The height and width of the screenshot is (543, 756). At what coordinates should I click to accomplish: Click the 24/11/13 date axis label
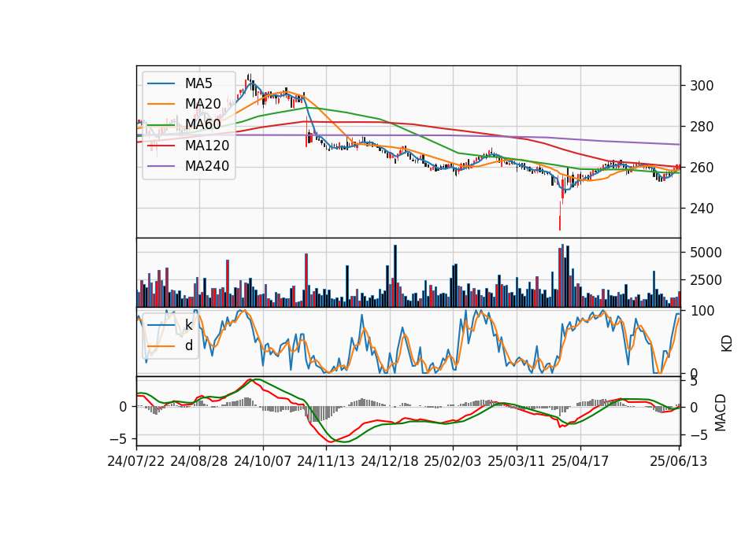pos(326,461)
